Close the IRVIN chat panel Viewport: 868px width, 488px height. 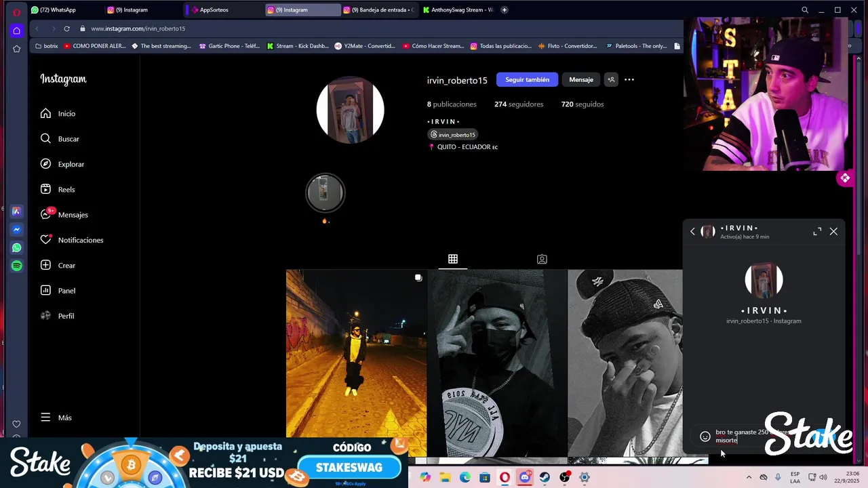pos(833,232)
